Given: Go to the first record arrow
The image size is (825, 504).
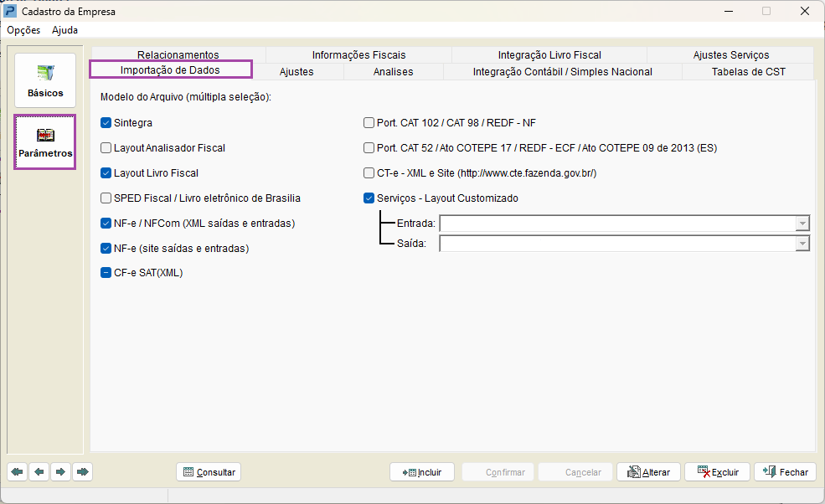Looking at the screenshot, I should point(18,472).
